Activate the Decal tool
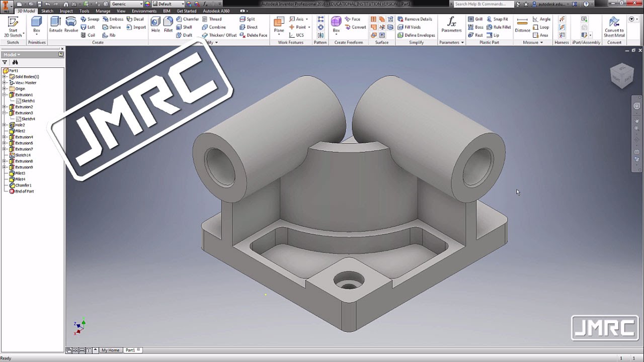The height and width of the screenshot is (362, 644). coord(135,19)
